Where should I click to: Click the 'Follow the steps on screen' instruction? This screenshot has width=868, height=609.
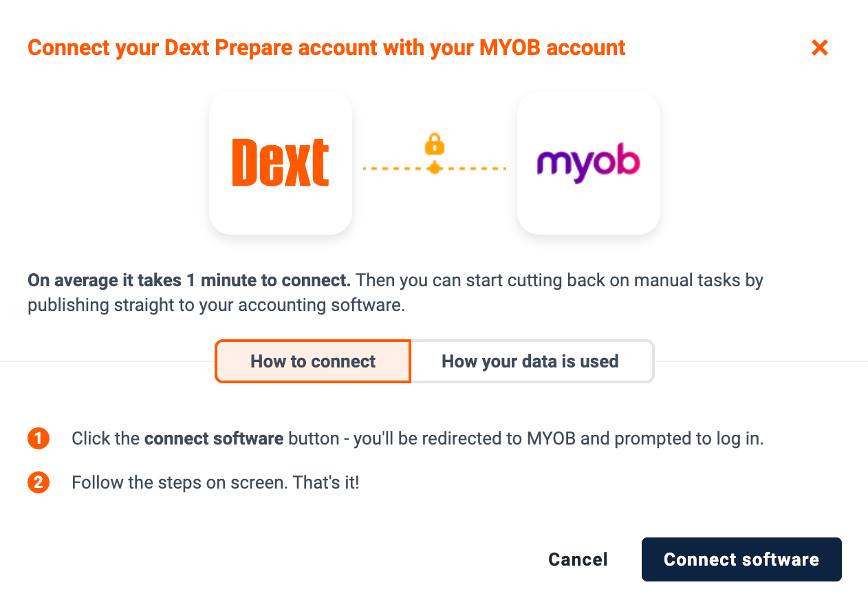click(215, 482)
